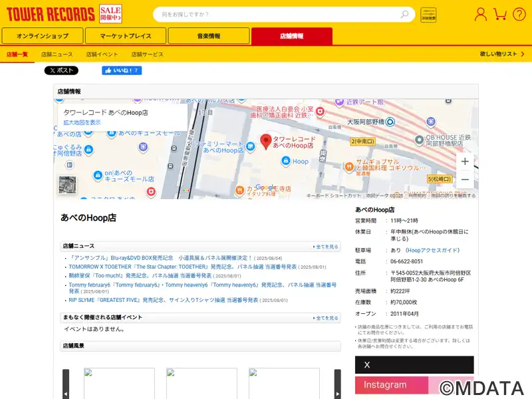Select 店舗イベント in the submenu
This screenshot has width=532, height=399.
click(x=102, y=55)
